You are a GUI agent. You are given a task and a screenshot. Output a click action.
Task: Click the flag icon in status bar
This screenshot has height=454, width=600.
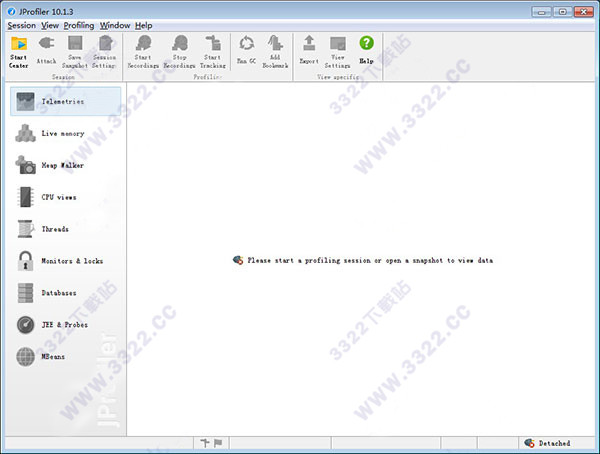click(x=218, y=443)
